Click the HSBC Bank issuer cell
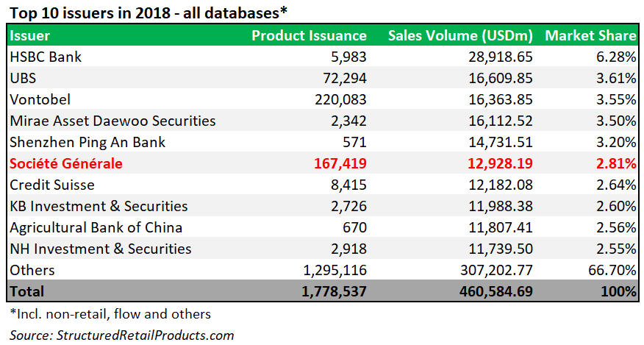The width and height of the screenshot is (644, 345). 46,57
